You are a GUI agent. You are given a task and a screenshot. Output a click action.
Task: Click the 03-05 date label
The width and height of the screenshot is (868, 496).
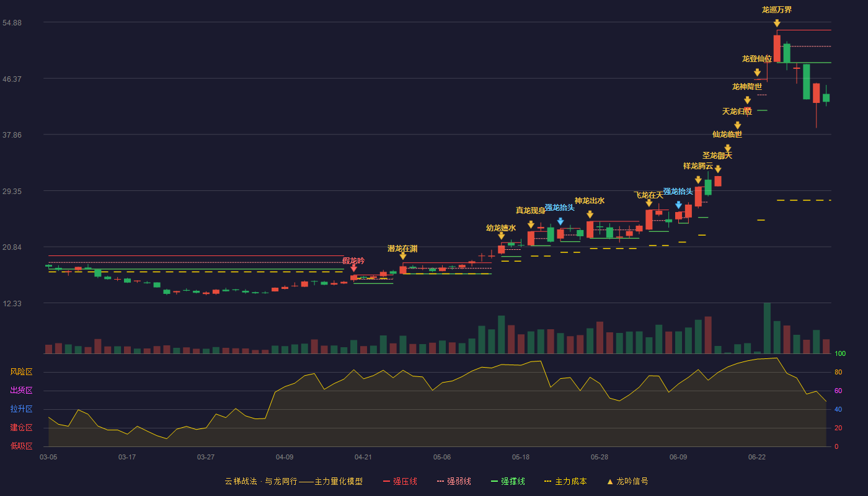(48, 457)
